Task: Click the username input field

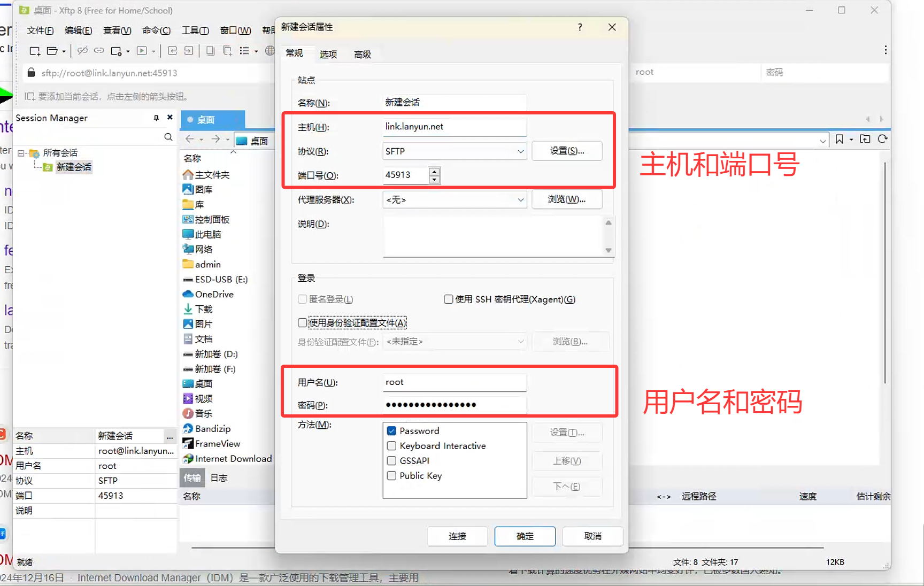Action: click(455, 382)
